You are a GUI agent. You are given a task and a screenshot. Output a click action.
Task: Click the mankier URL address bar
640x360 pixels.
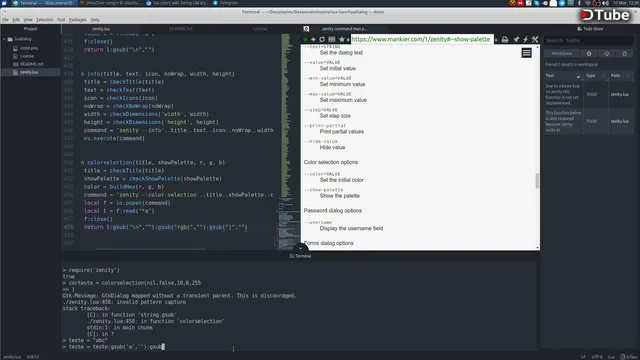[421, 39]
